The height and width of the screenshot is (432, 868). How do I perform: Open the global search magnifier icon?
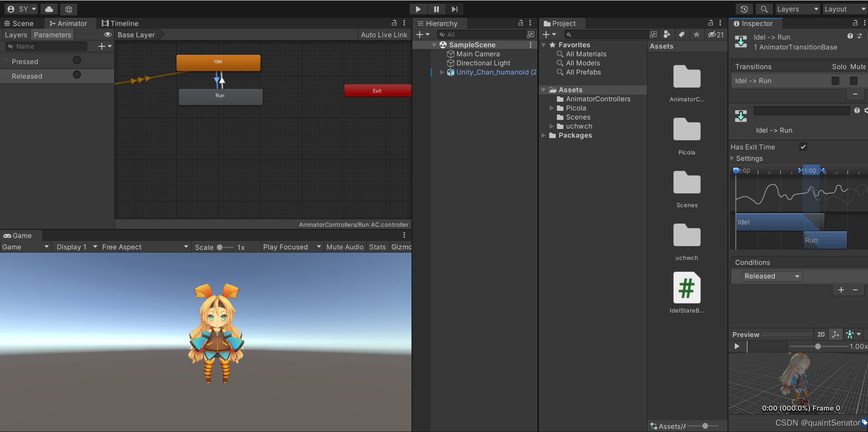pyautogui.click(x=764, y=9)
